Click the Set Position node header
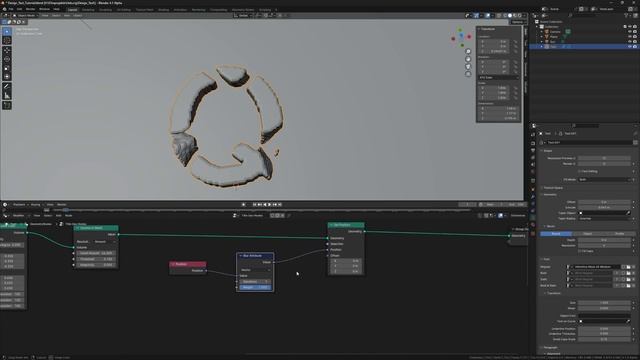The width and height of the screenshot is (640, 360). pyautogui.click(x=346, y=225)
